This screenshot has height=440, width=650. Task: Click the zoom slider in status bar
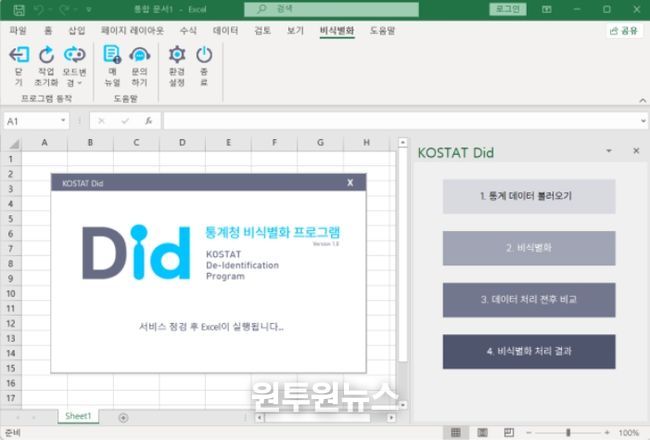click(568, 433)
